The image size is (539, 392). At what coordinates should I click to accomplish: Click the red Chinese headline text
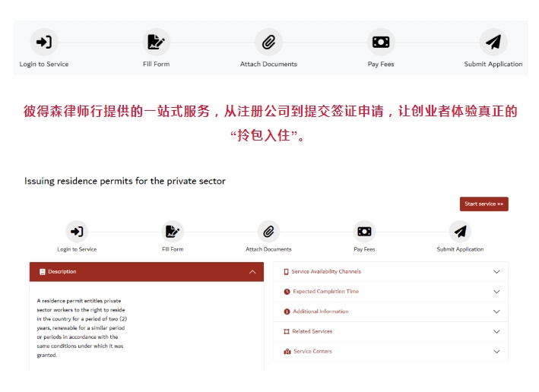(270, 123)
